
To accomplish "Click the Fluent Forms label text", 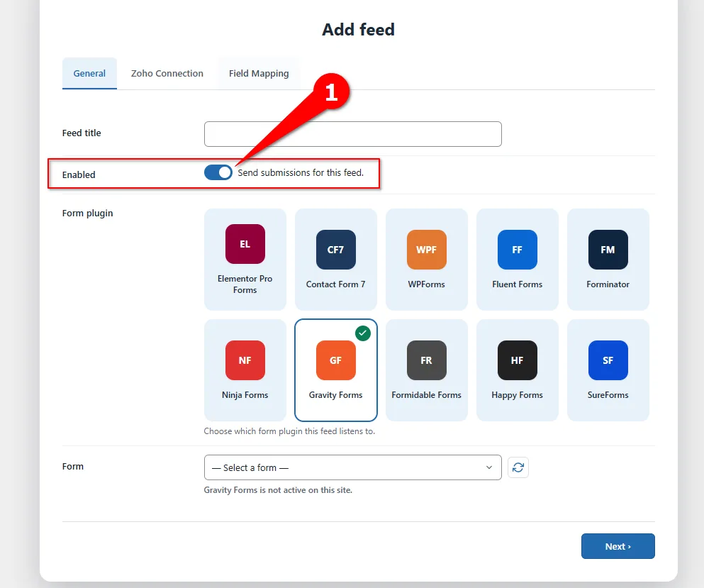I will [x=518, y=284].
